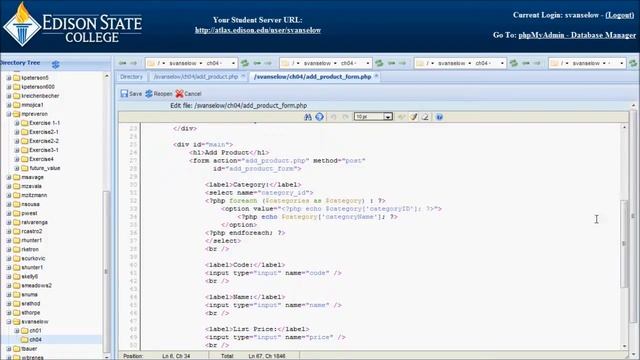The height and width of the screenshot is (360, 640).
Task: Click the Edit file path text
Action: tap(238, 105)
